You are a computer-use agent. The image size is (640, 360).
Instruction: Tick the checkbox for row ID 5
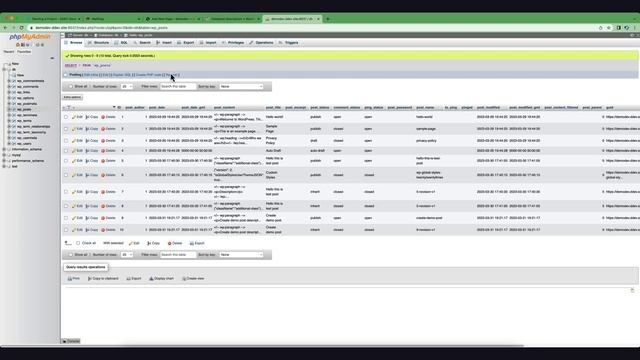66,161
